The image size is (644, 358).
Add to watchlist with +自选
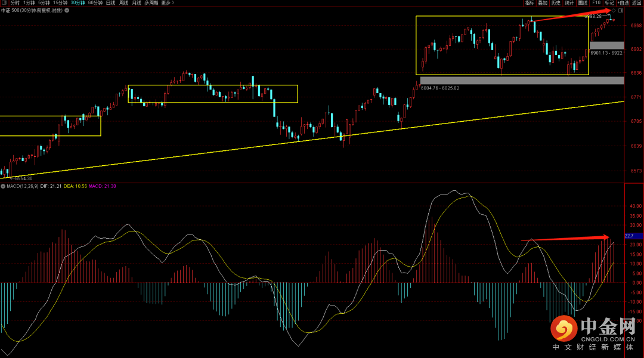(x=623, y=3)
